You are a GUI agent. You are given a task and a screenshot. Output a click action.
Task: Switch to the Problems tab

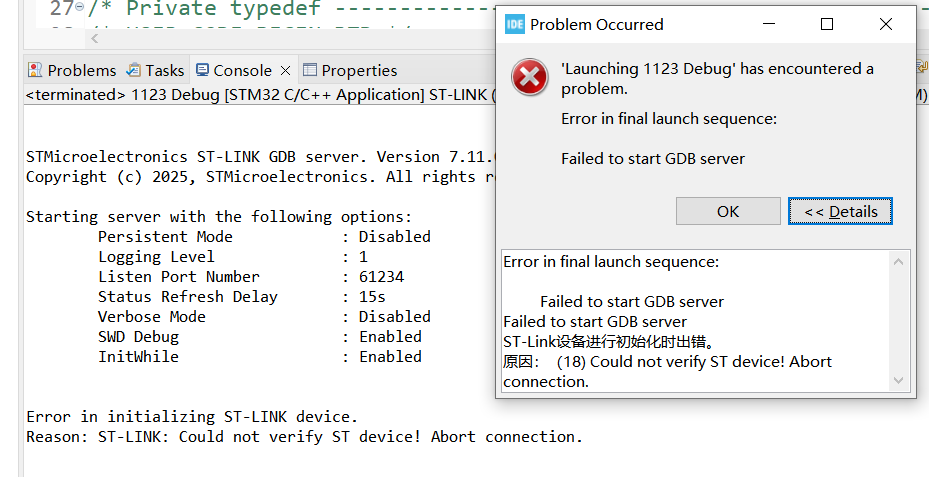point(72,70)
